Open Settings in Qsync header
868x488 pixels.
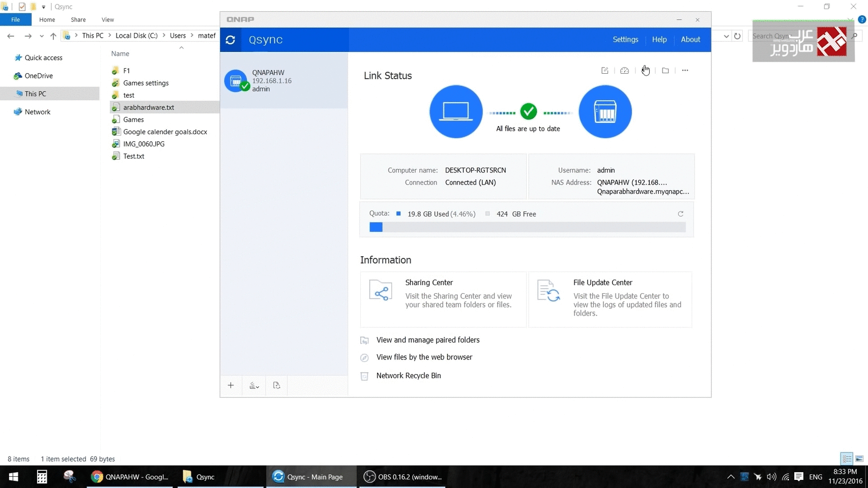coord(625,40)
